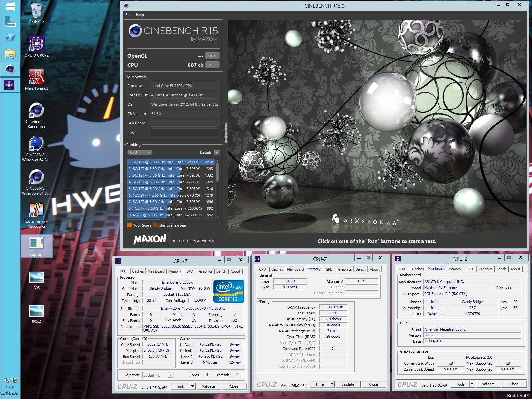Open the Cinebench - Raccourci shortcut

(x=36, y=115)
